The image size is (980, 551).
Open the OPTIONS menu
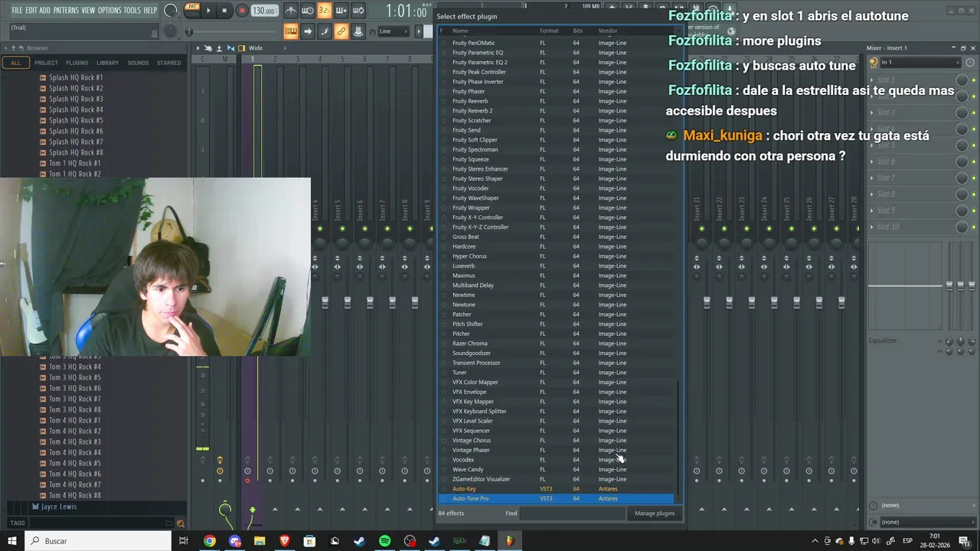tap(109, 11)
